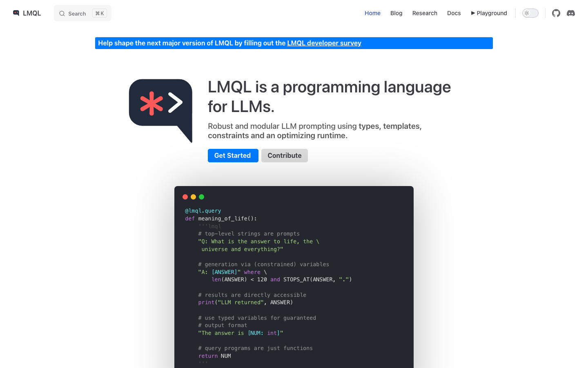Click the '"Q: What is the answer to life' line
Image resolution: width=588 pixels, height=368 pixels.
click(258, 241)
